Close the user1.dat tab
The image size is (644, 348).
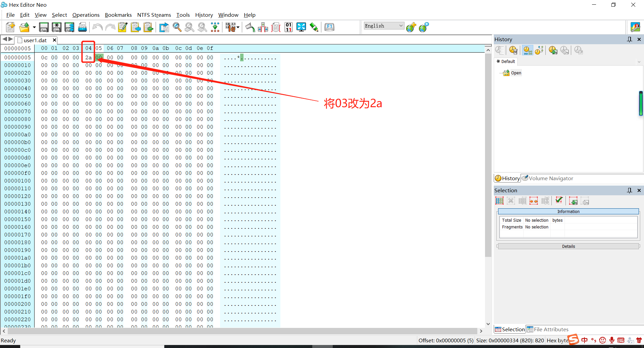pos(54,40)
